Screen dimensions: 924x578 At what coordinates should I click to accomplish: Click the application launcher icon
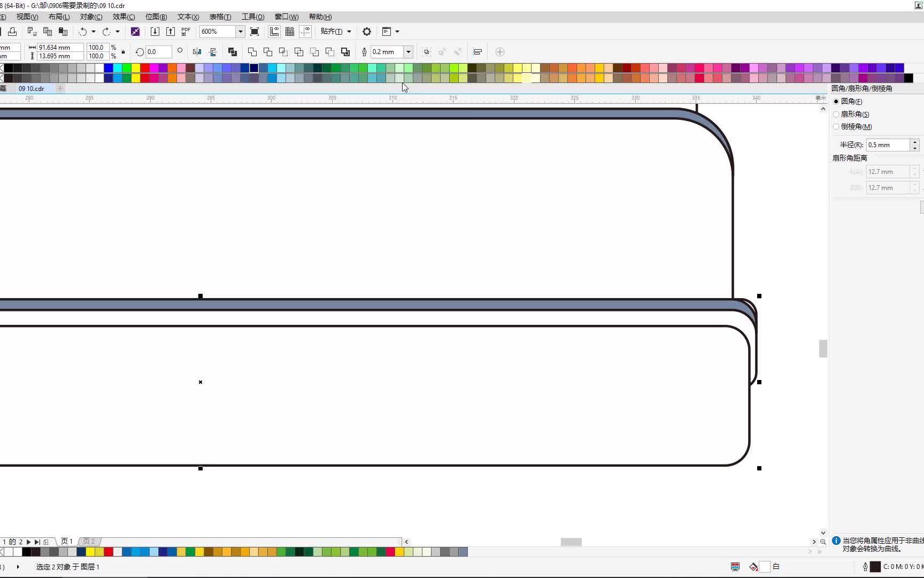(387, 32)
